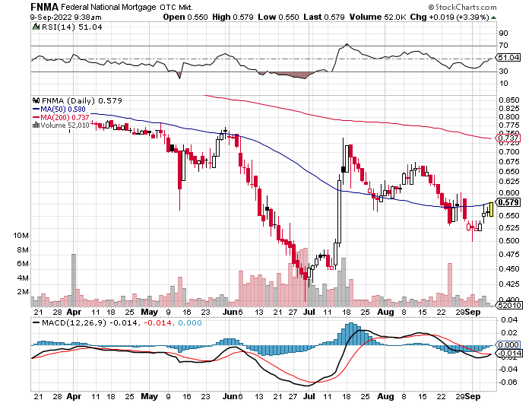Click the 0.425 price axis label
The image size is (532, 403).
pyautogui.click(x=509, y=284)
